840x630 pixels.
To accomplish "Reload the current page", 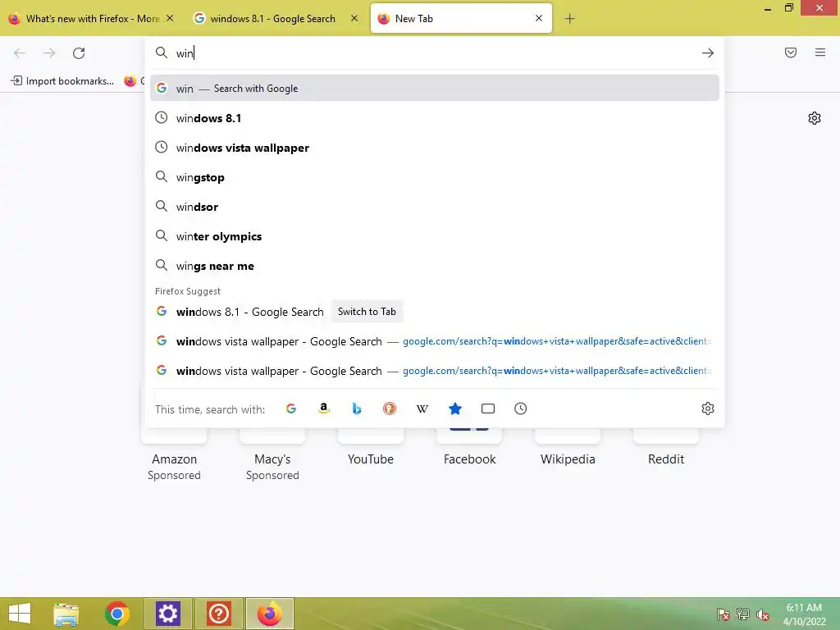I will (x=79, y=53).
